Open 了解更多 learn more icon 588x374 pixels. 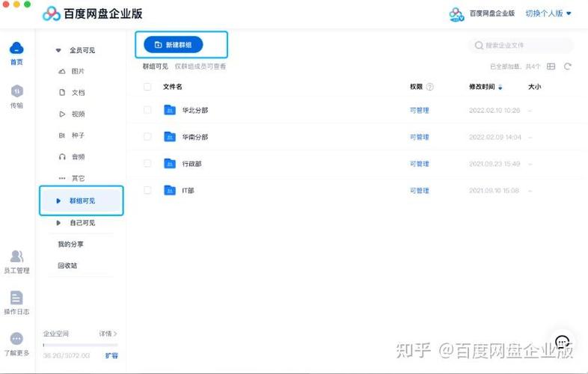click(16, 339)
